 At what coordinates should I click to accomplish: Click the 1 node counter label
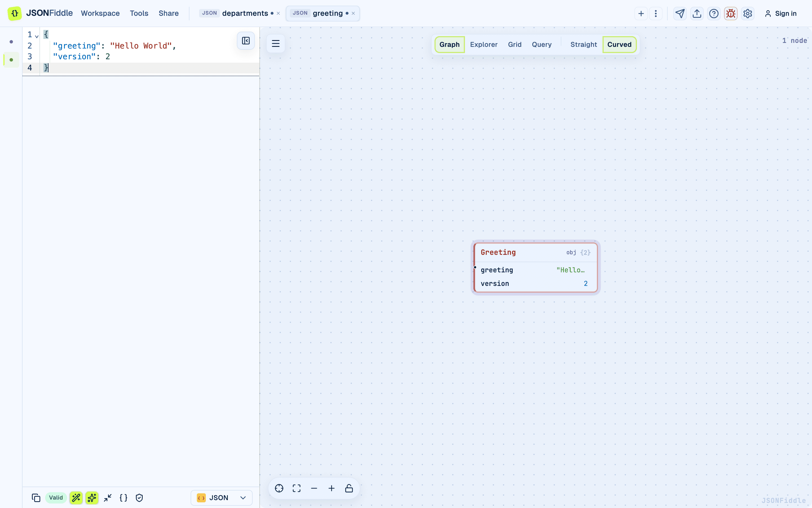(794, 41)
